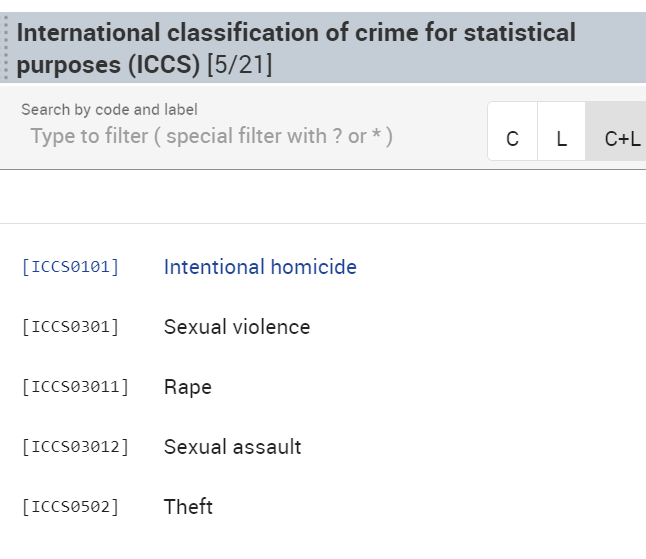This screenshot has width=646, height=559.
Task: Click the ICCS panel header title
Action: [296, 33]
